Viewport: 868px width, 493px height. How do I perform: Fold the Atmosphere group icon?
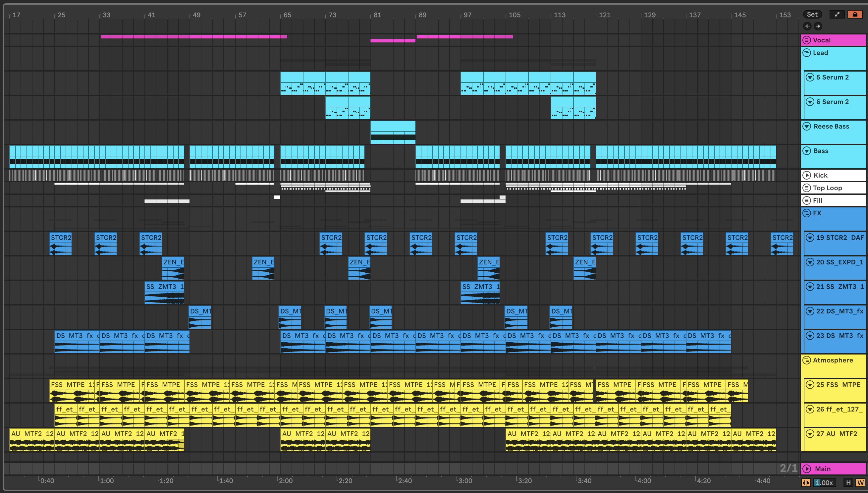[x=807, y=360]
